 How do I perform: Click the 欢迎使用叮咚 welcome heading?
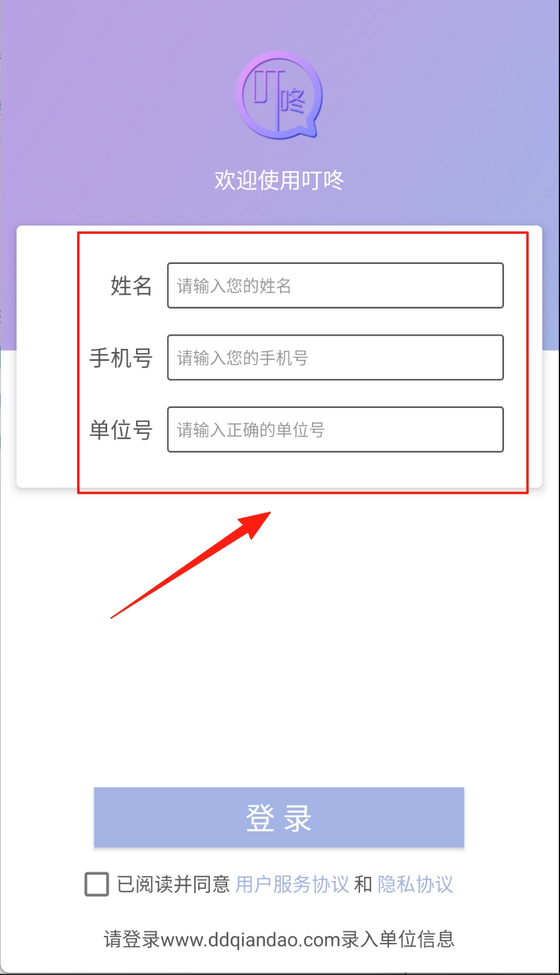tap(279, 180)
